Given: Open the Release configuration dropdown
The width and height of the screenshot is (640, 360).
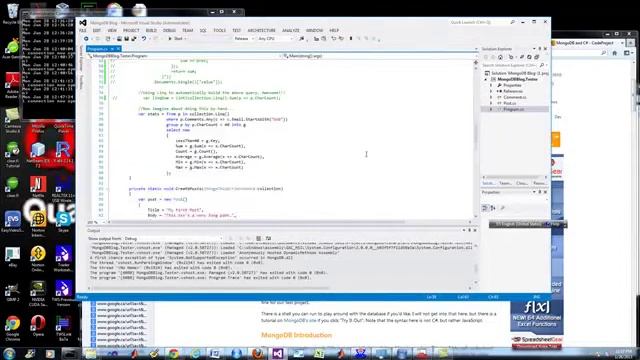Looking at the screenshot, I should [x=244, y=39].
